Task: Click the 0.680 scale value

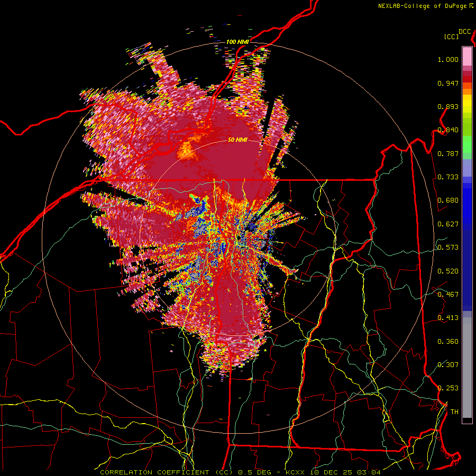Action: pos(448,200)
